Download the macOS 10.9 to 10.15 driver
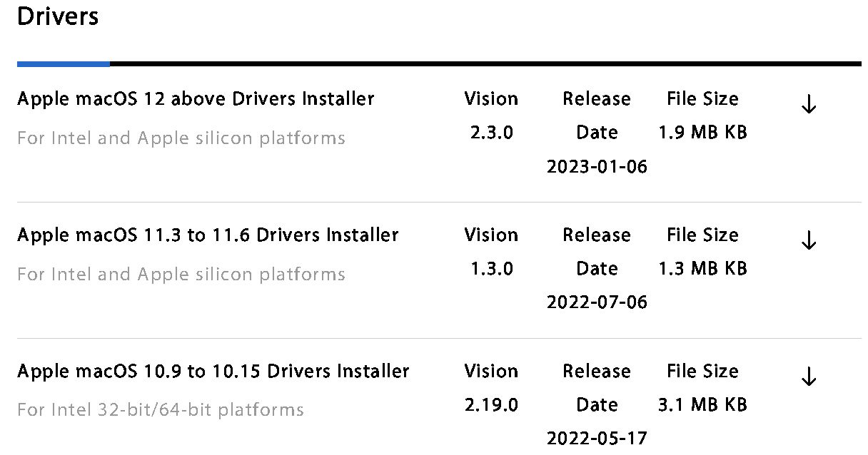 tap(808, 377)
